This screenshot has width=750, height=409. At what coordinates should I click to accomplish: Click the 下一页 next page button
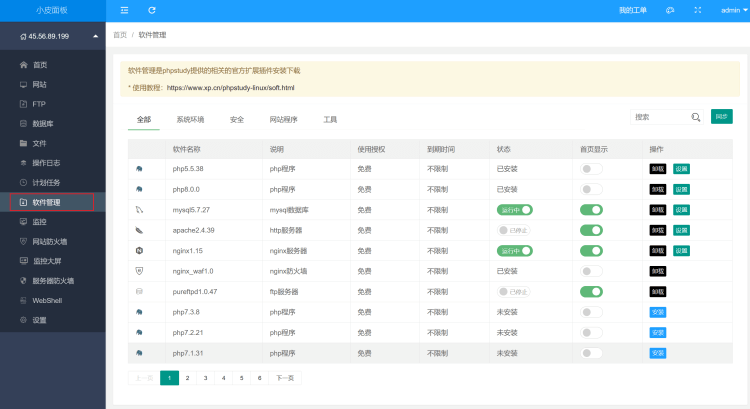click(285, 378)
